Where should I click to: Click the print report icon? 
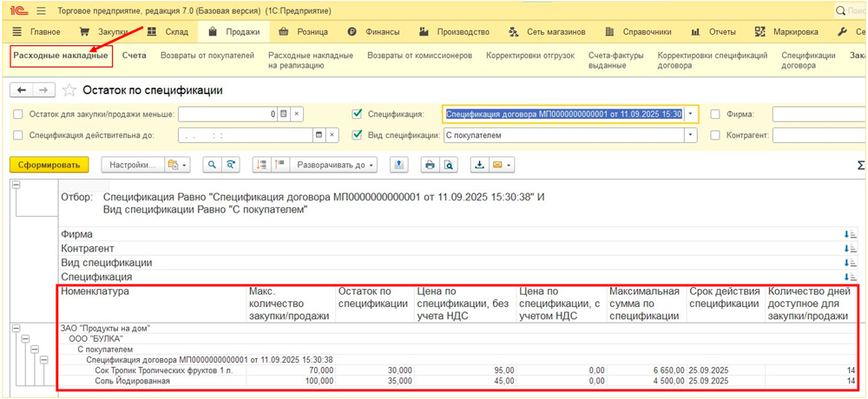point(429,165)
